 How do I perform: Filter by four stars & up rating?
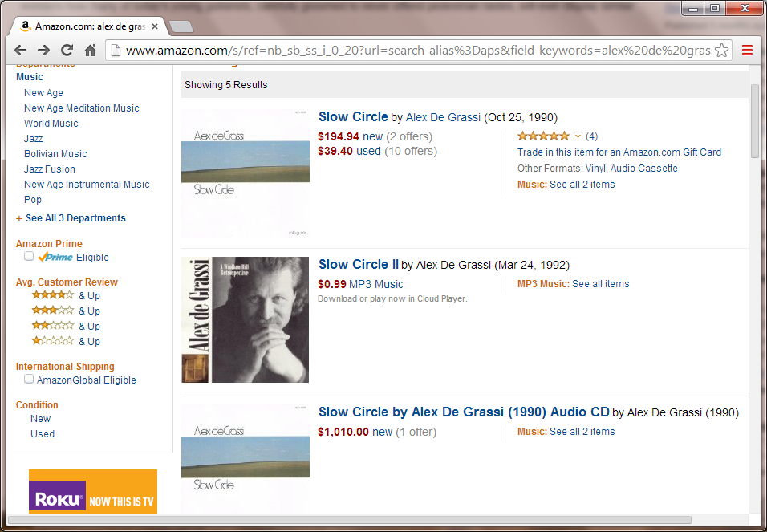click(x=65, y=296)
